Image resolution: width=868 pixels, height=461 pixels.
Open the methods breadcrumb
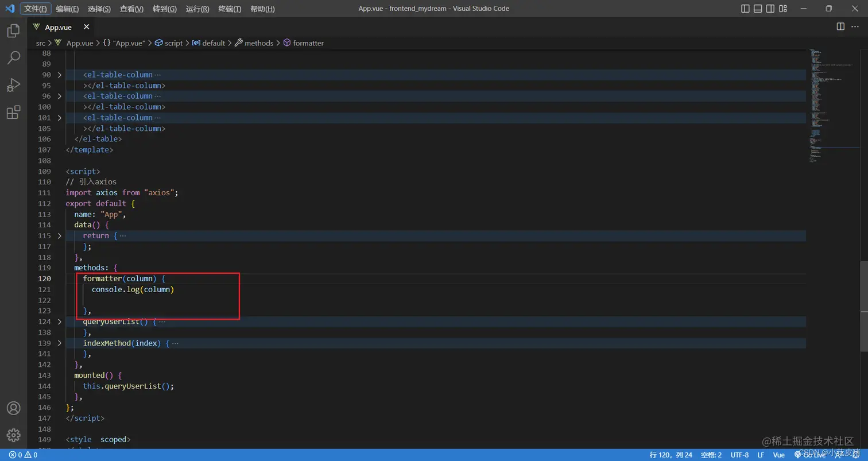(x=254, y=43)
